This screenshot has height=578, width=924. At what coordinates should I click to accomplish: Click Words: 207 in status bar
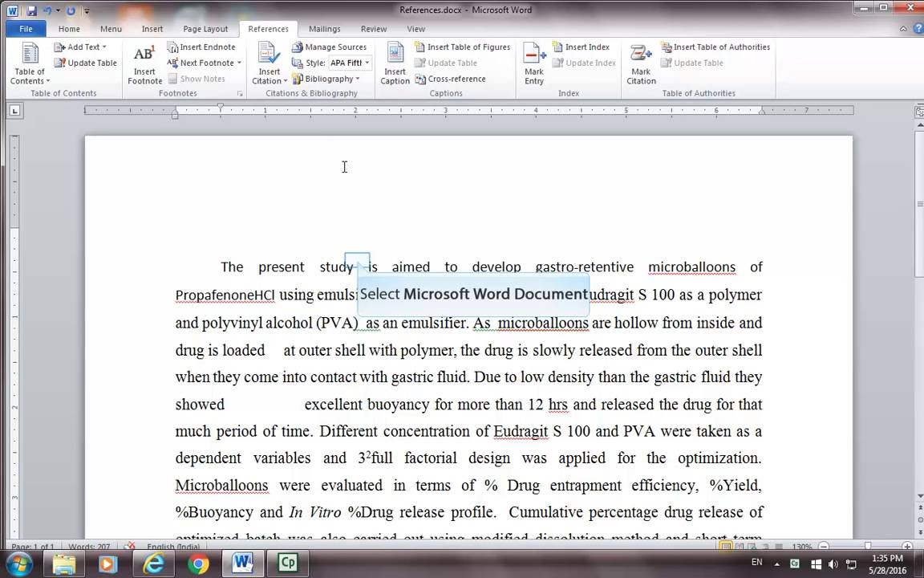(x=90, y=547)
